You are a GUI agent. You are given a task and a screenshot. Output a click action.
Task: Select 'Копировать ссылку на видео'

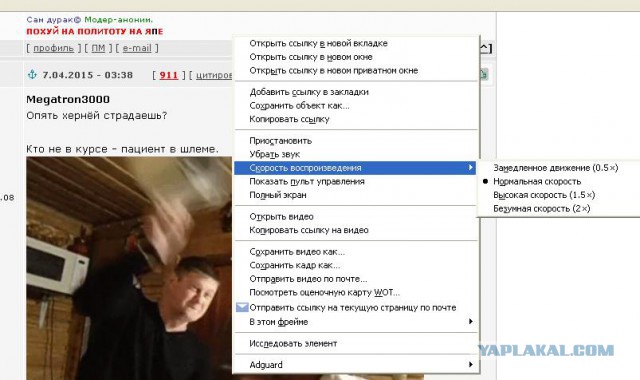(355, 230)
